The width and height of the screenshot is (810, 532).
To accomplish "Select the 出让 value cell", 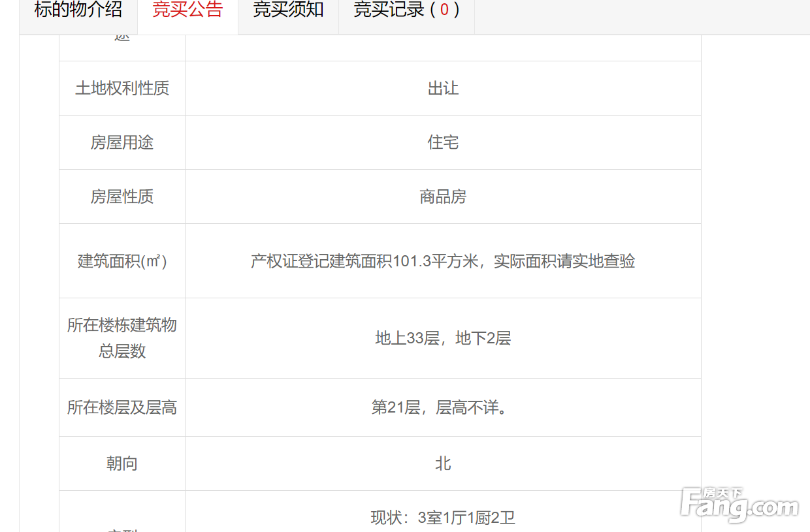I will pos(443,89).
